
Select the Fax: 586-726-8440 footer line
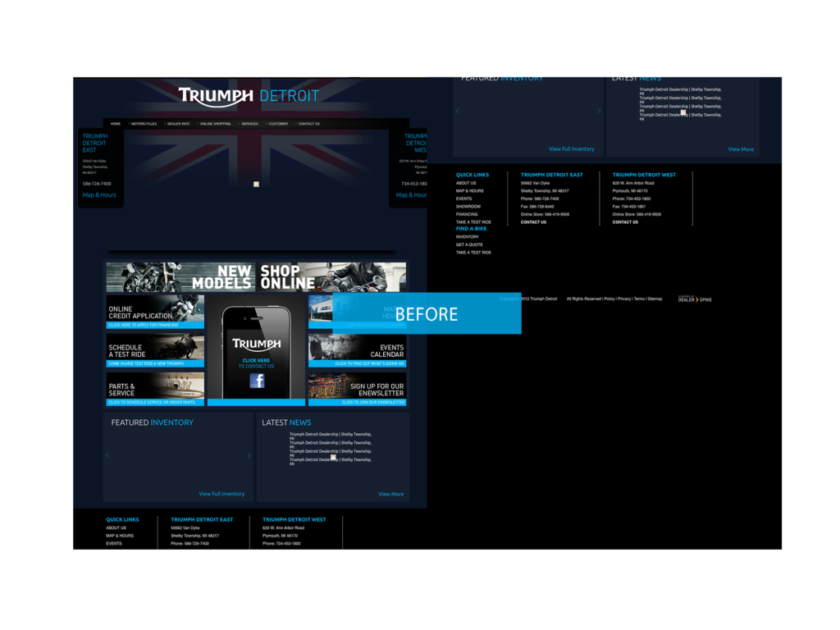(537, 206)
